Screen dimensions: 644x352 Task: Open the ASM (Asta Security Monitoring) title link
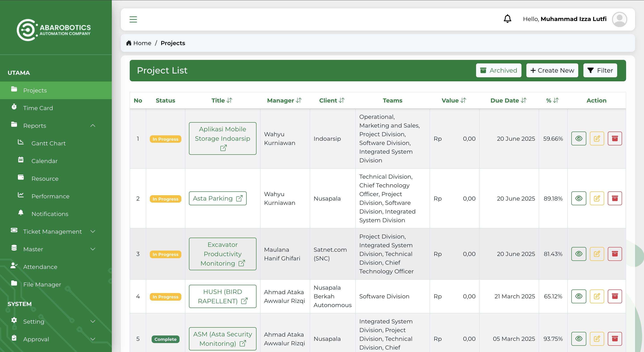[x=222, y=339]
